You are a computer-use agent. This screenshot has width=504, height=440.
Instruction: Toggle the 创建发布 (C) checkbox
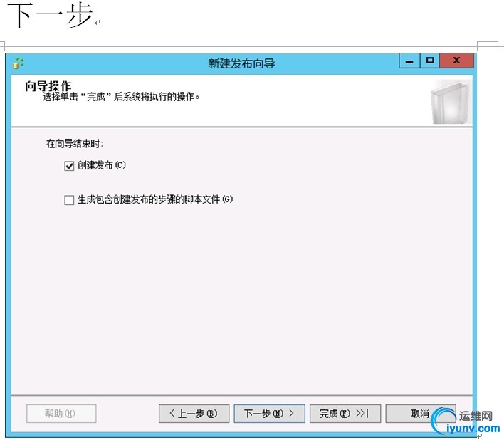pos(69,166)
